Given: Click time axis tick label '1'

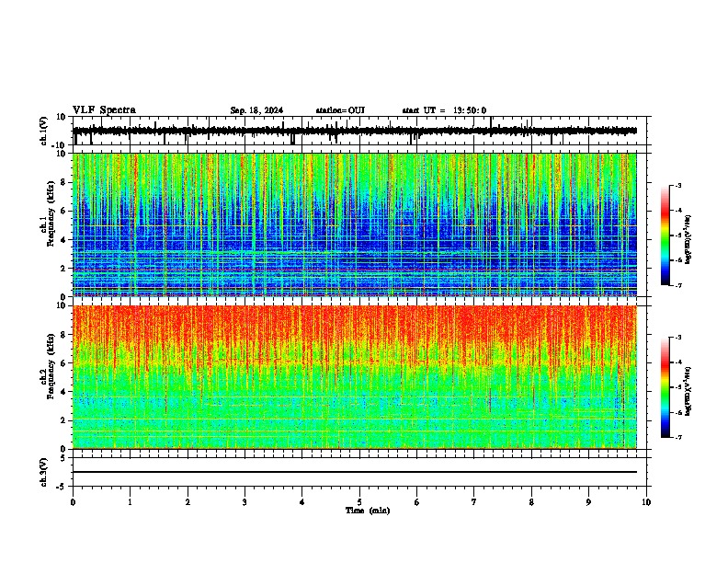Looking at the screenshot, I should click(x=130, y=502).
